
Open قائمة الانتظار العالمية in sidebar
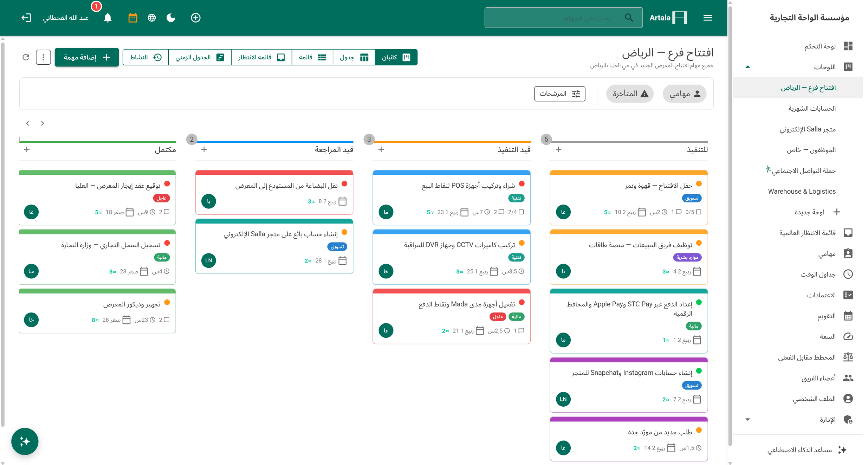pos(798,233)
